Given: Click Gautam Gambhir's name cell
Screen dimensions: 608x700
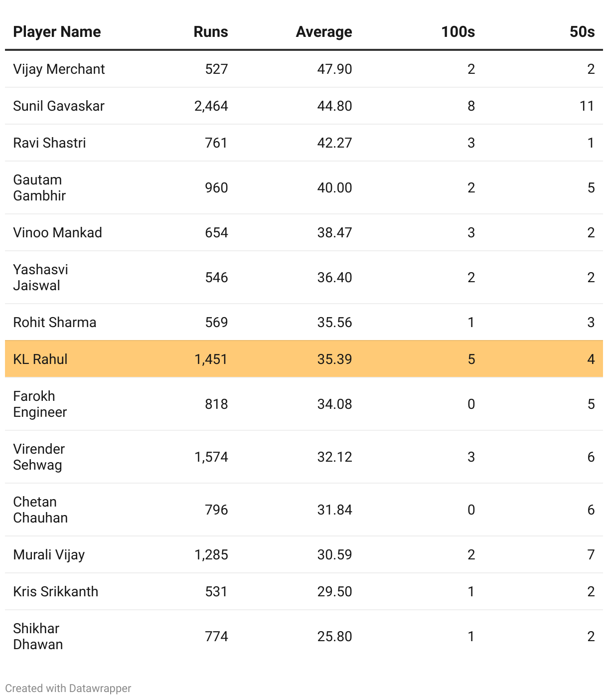Looking at the screenshot, I should 39,187.
